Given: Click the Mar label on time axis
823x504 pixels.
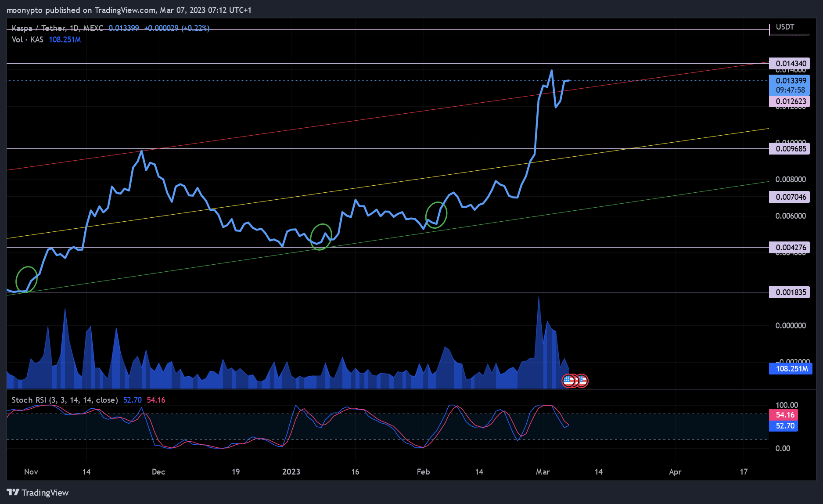Looking at the screenshot, I should [543, 472].
